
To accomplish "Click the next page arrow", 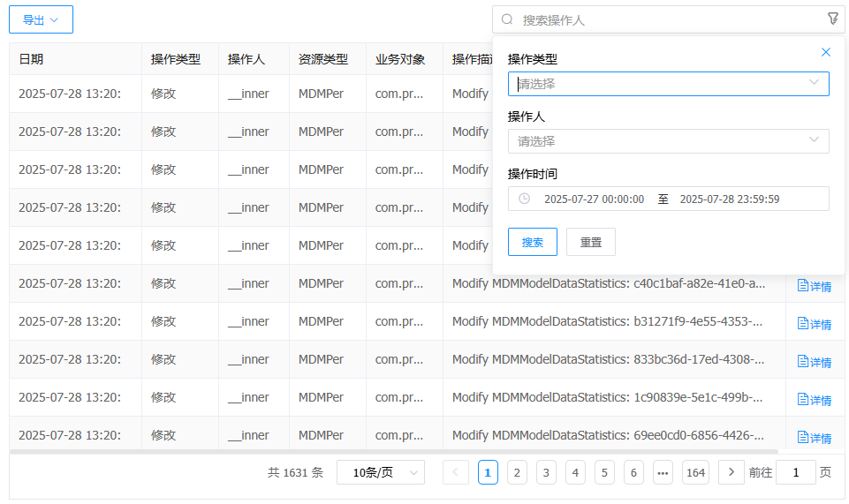I will (731, 472).
